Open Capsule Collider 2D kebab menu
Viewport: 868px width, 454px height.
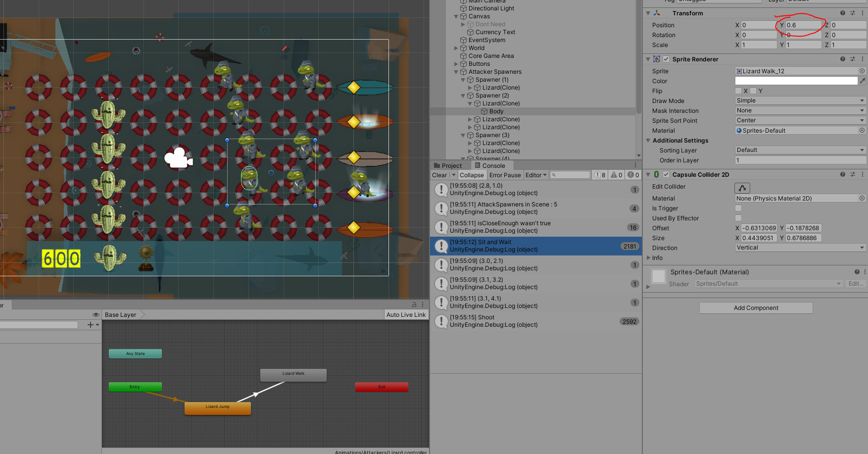(x=863, y=174)
